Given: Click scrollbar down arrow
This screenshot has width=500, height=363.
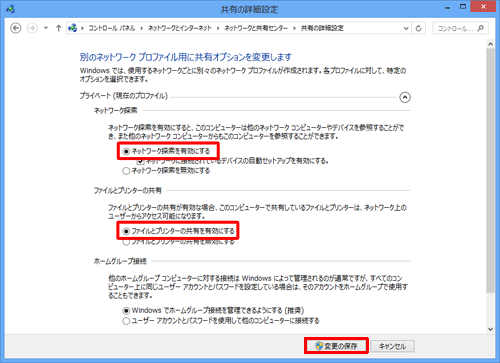Looking at the screenshot, I should click(490, 329).
